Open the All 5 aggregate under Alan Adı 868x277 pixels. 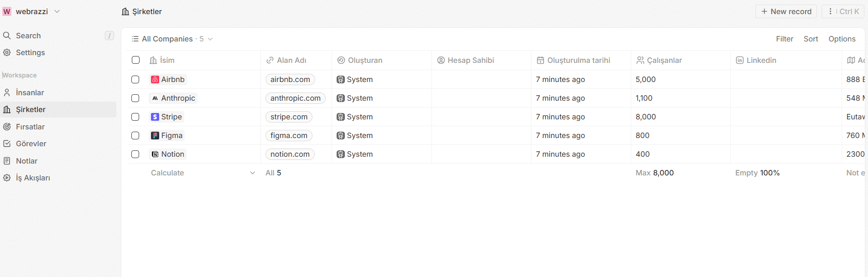pyautogui.click(x=273, y=173)
